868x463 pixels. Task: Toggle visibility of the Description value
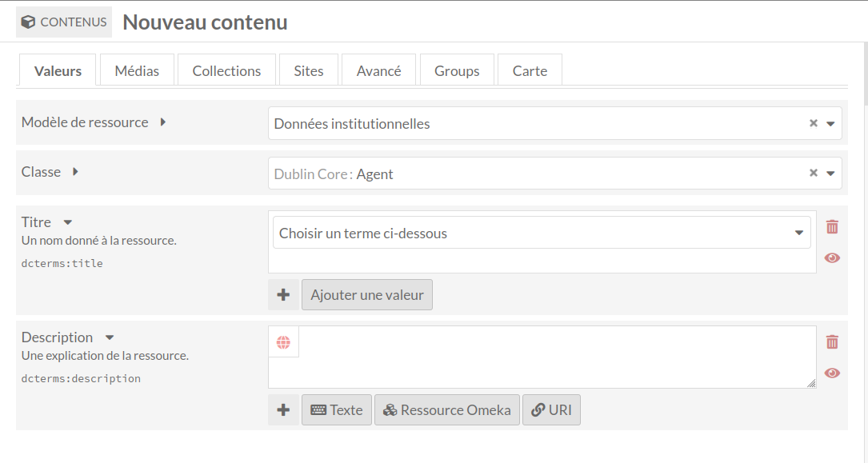point(832,373)
